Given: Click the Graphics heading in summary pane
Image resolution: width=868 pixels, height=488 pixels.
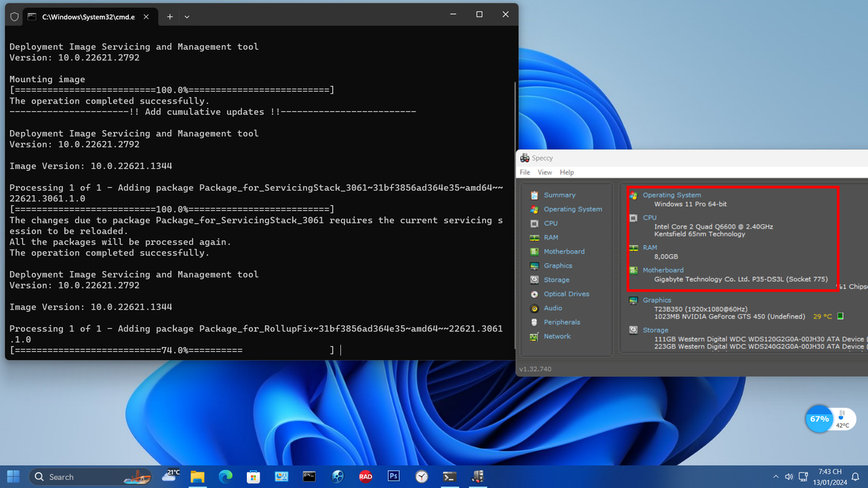Looking at the screenshot, I should [657, 300].
